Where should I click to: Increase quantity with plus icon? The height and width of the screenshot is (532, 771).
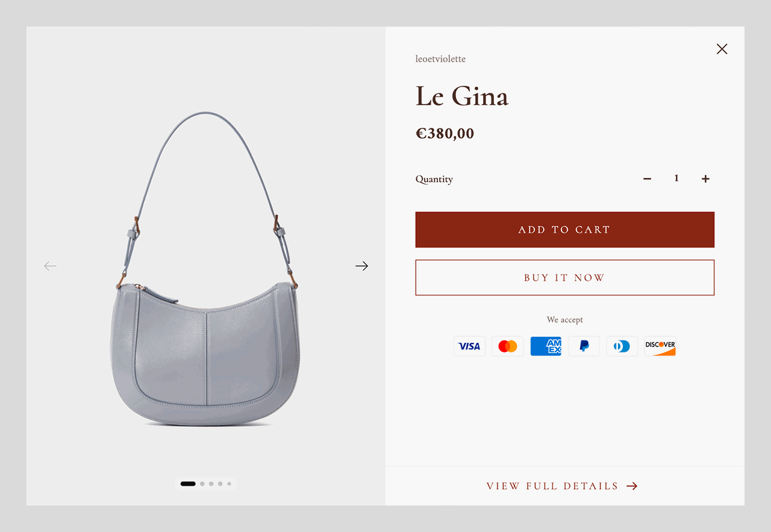click(705, 178)
